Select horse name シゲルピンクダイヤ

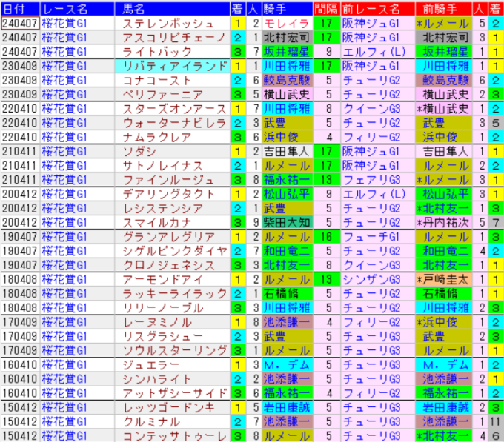coord(175,251)
